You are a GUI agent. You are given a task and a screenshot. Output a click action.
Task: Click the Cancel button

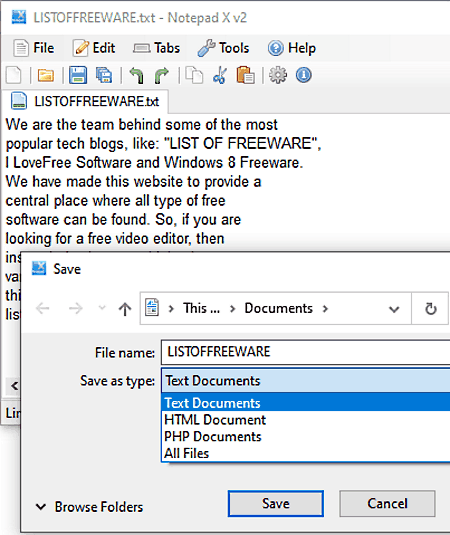(387, 504)
